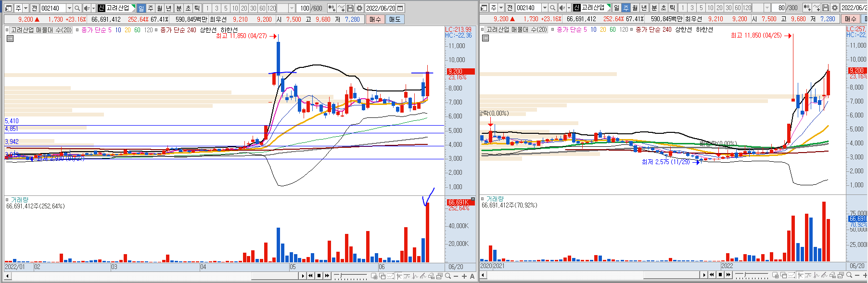Select monthly 월 period in left chart
Image resolution: width=868 pixels, height=283 pixels.
[160, 8]
